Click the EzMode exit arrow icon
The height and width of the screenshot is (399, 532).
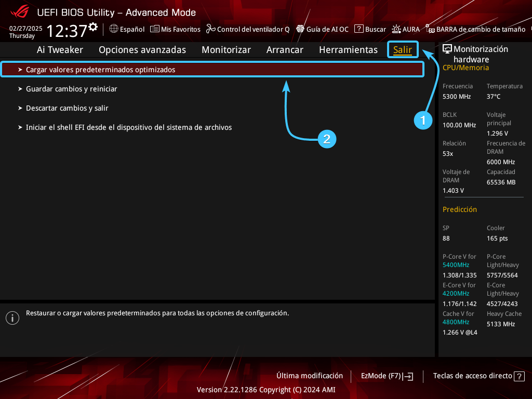pos(408,376)
